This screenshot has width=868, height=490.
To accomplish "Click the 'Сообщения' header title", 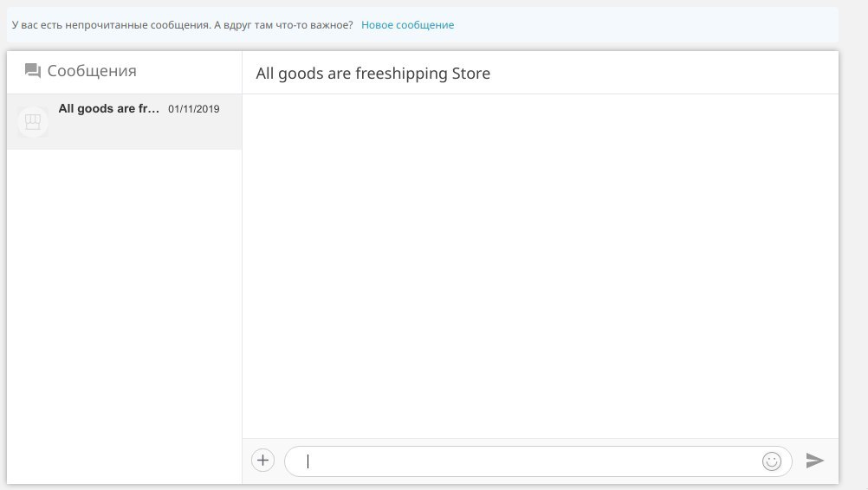I will click(x=92, y=71).
